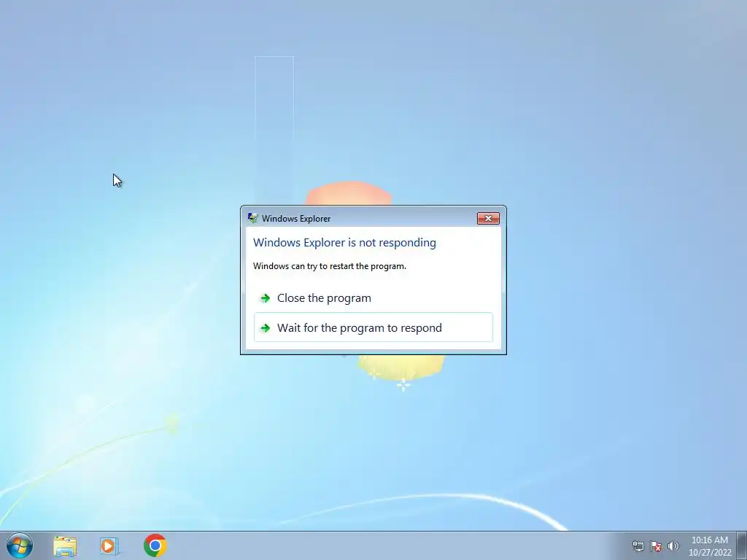Open the clock showing 10:16 AM

click(710, 546)
